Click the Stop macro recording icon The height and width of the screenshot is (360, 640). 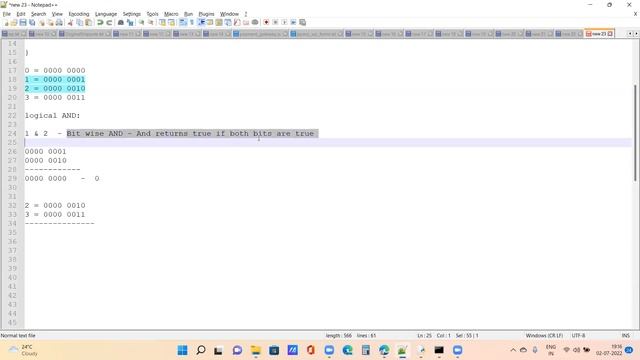275,22
